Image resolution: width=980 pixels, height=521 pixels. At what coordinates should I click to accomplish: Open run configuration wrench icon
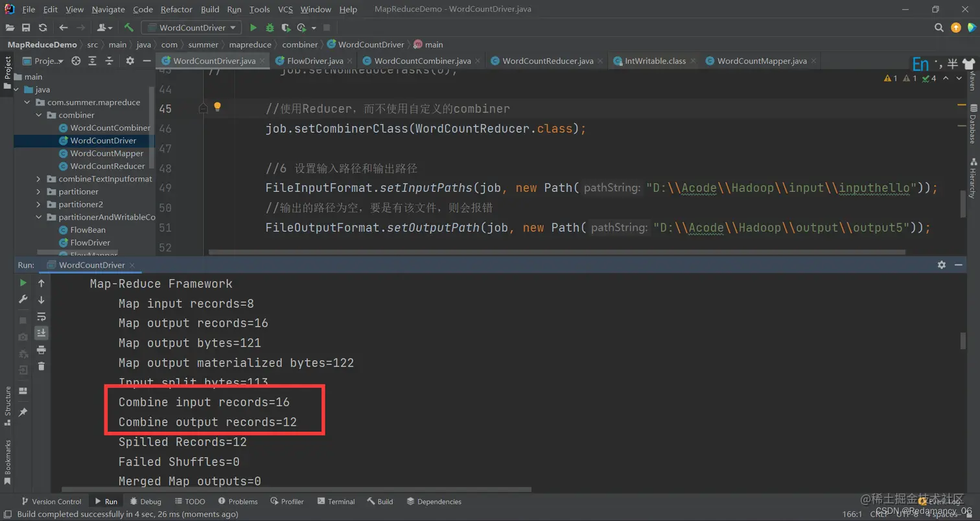(x=23, y=299)
